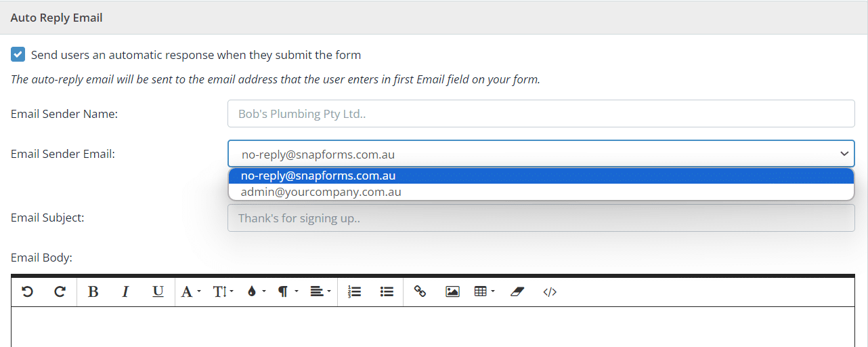Open the insert table dropdown

point(485,291)
